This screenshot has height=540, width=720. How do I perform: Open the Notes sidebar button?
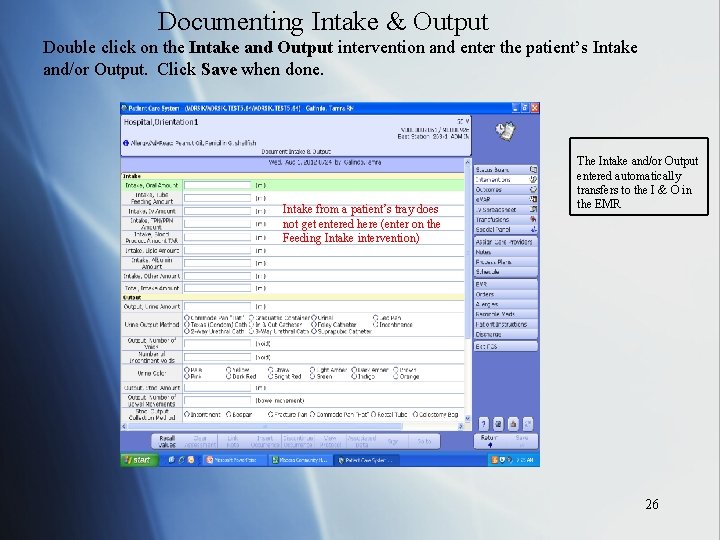pos(506,252)
